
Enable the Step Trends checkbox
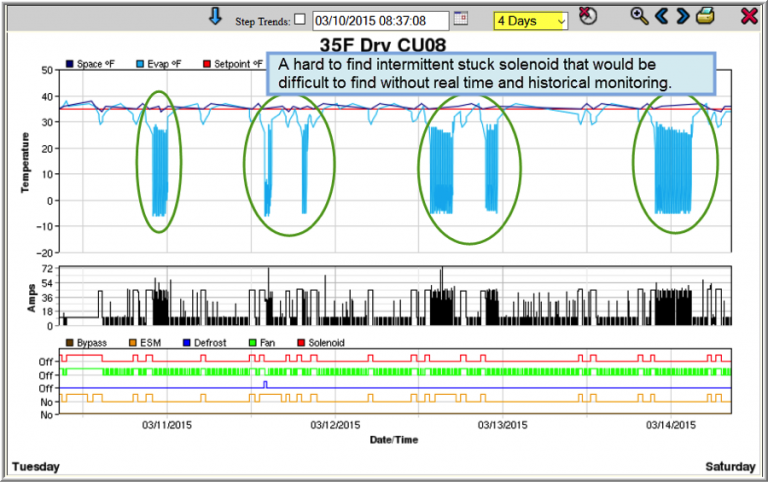[300, 20]
